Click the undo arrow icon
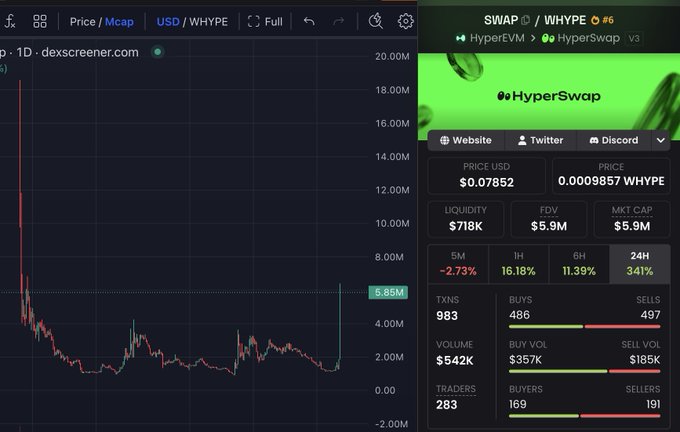This screenshot has width=680, height=432. pyautogui.click(x=309, y=21)
